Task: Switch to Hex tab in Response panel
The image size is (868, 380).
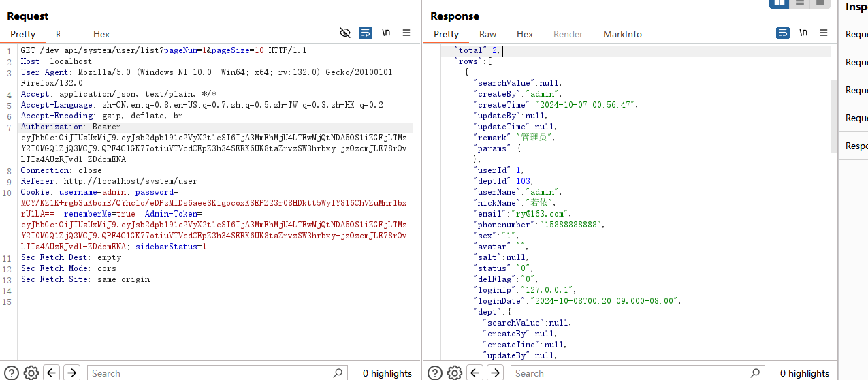Action: [x=525, y=34]
